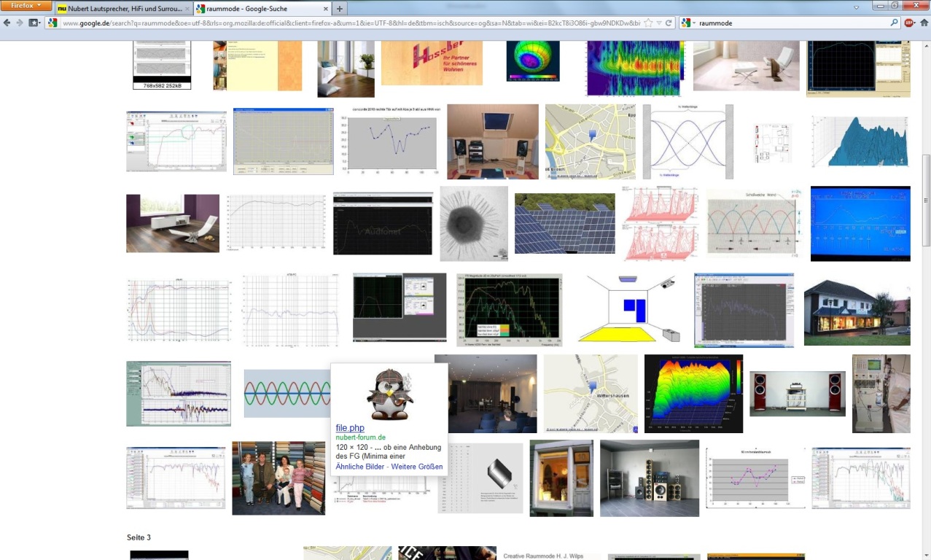Open the search engine selector dropdown
This screenshot has height=560, width=931.
687,23
